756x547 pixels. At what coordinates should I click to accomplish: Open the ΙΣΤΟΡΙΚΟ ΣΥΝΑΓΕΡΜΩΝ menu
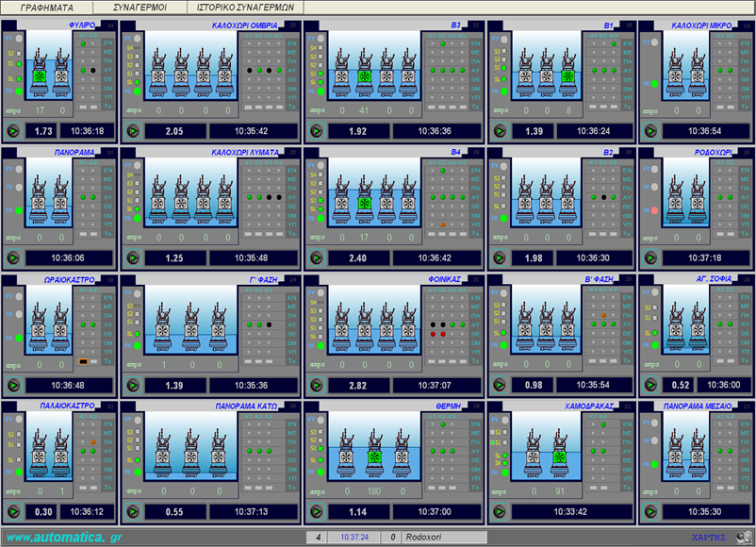click(x=245, y=7)
